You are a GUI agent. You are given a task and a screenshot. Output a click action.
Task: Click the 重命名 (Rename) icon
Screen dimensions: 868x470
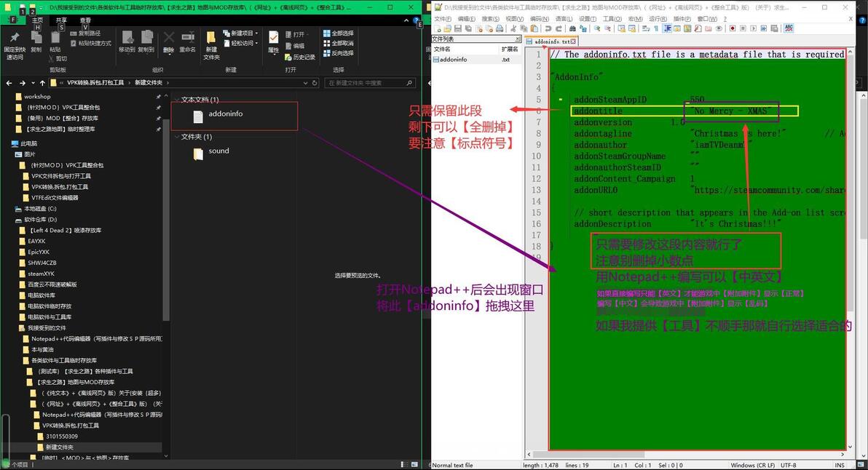[x=188, y=41]
